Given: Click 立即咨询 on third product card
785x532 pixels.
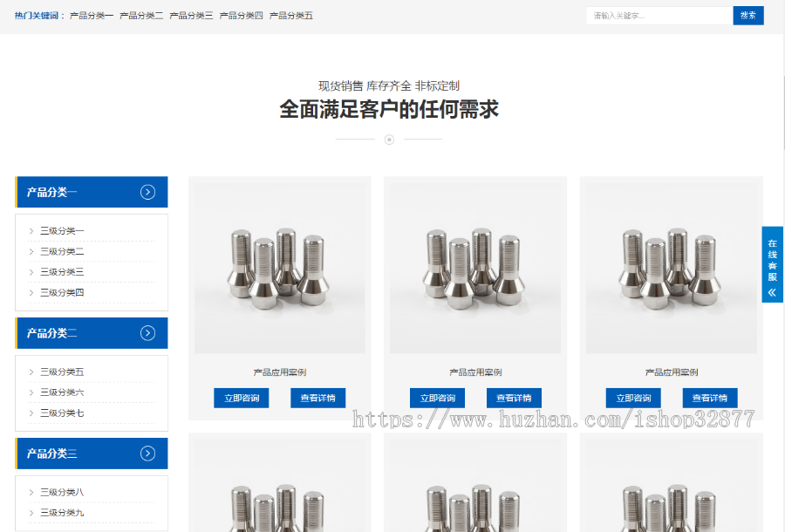Looking at the screenshot, I should (x=633, y=399).
